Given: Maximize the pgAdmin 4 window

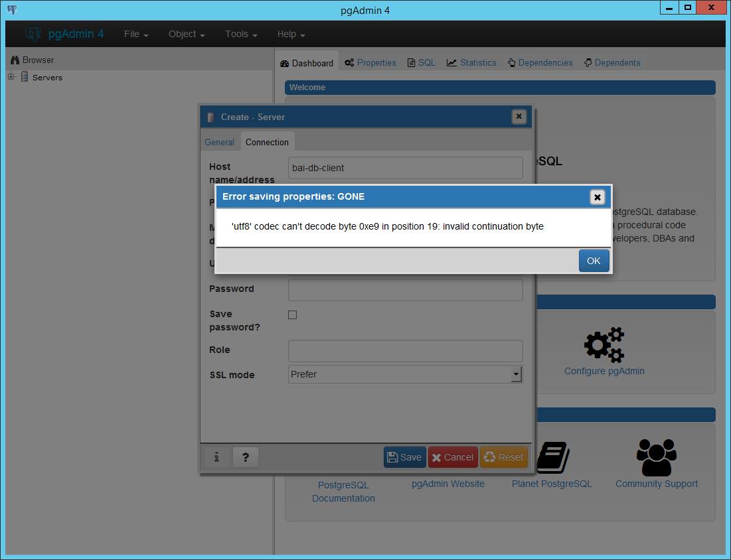Looking at the screenshot, I should [x=687, y=7].
